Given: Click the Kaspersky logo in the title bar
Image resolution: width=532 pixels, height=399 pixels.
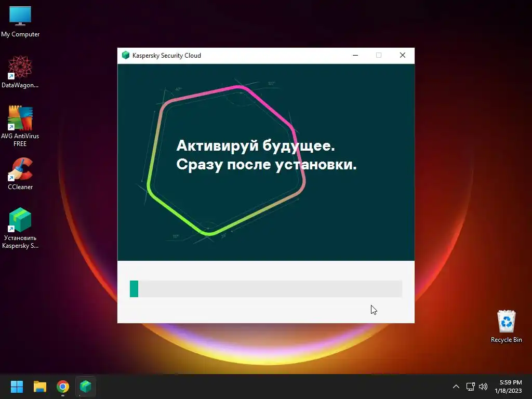Looking at the screenshot, I should [x=126, y=55].
